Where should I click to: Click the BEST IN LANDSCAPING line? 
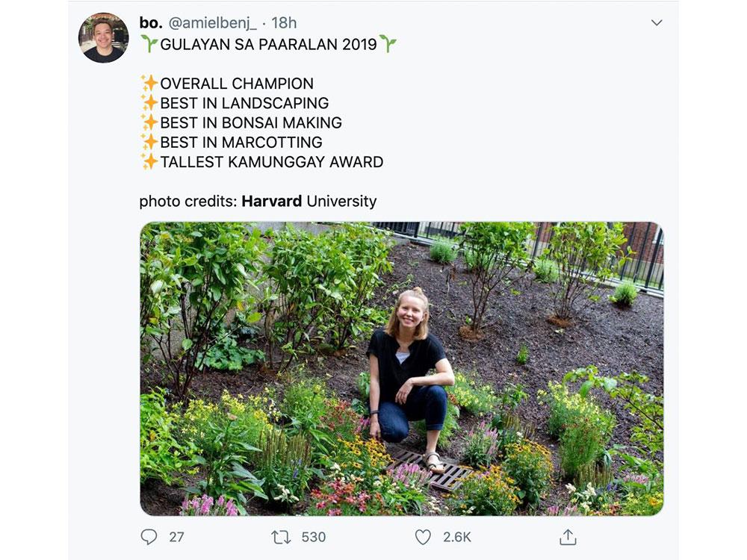[244, 103]
